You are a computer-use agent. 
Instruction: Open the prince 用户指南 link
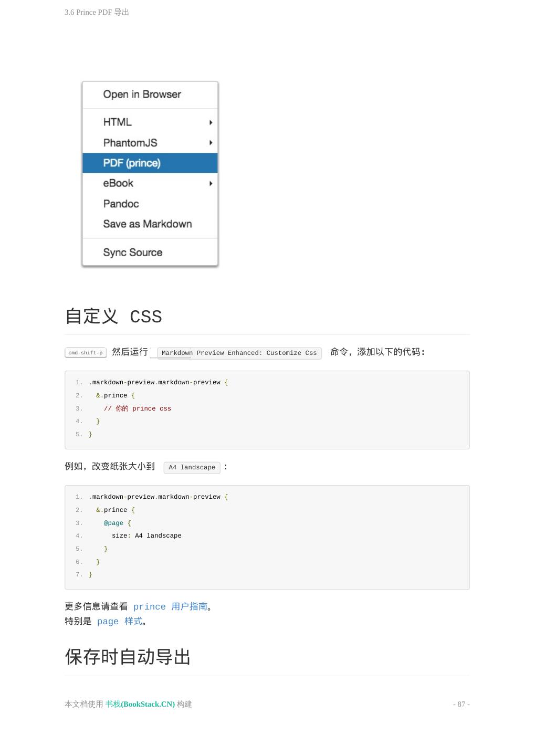pyautogui.click(x=170, y=607)
